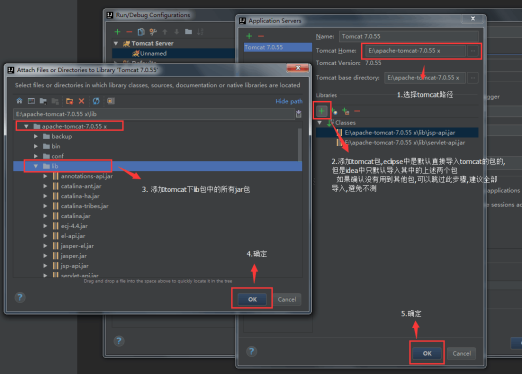Select Tomcat 7.0.55 in server list
Screen dimensions: 523x375
point(278,47)
